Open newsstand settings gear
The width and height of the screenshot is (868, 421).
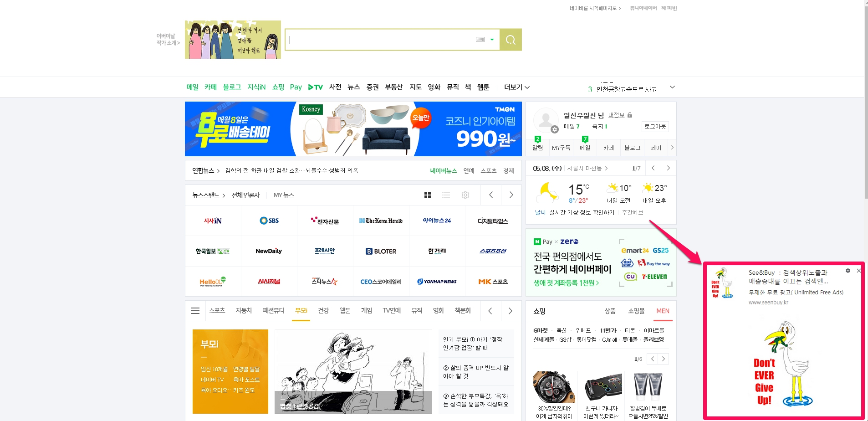click(x=465, y=195)
